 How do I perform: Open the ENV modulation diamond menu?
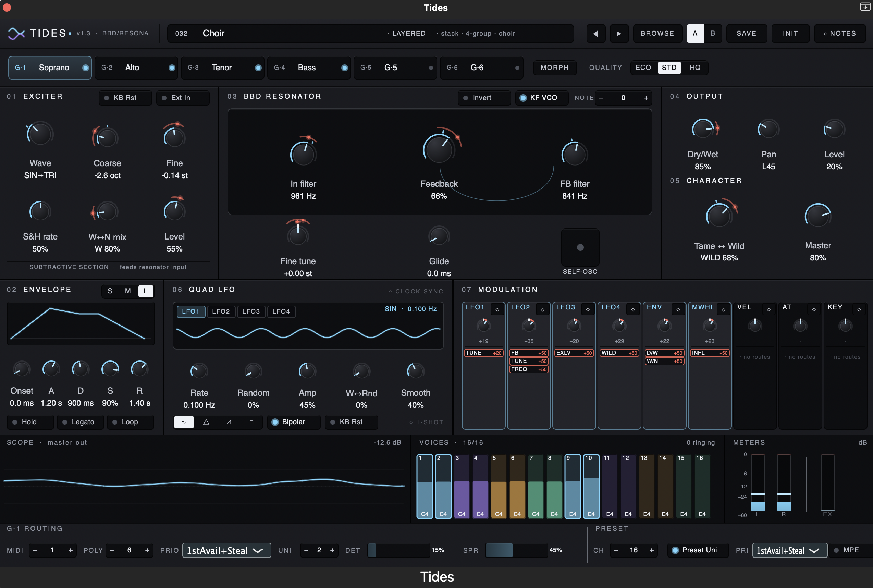tap(678, 309)
